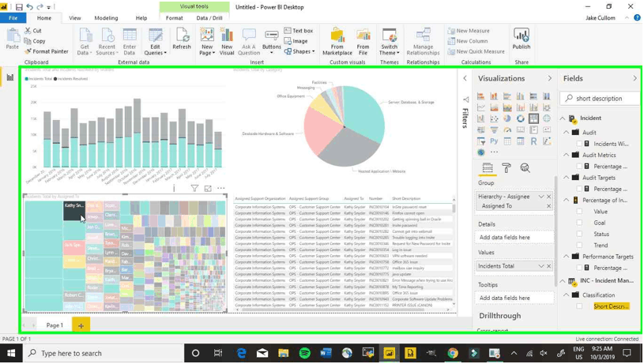Tick the Trend field checkbox
This screenshot has height=364, width=644.
coord(579,245)
